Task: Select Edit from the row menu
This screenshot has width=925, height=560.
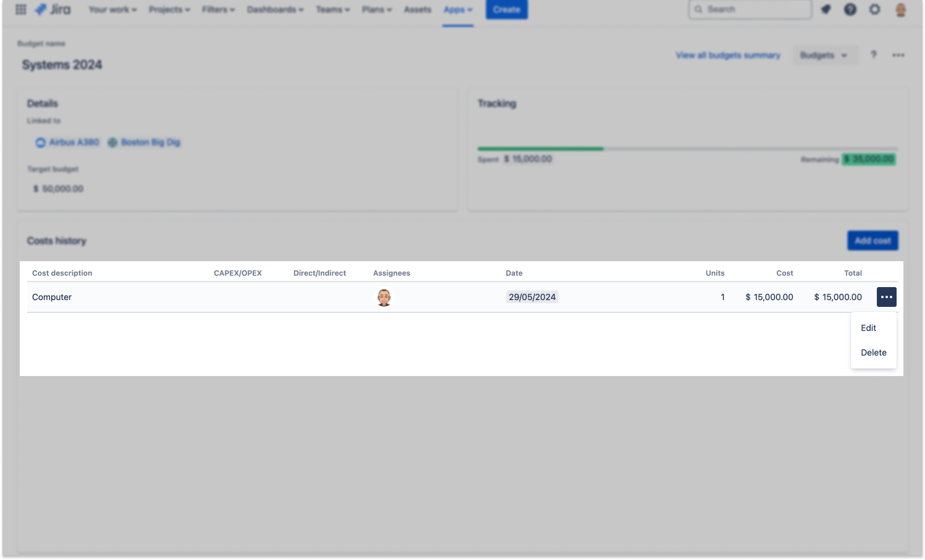Action: tap(868, 328)
